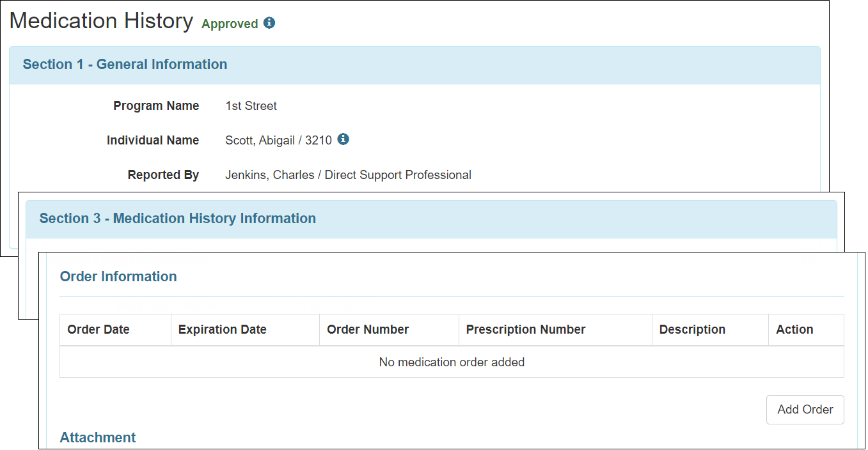This screenshot has width=868, height=450.
Task: Click the Order Number column header
Action: [389, 330]
